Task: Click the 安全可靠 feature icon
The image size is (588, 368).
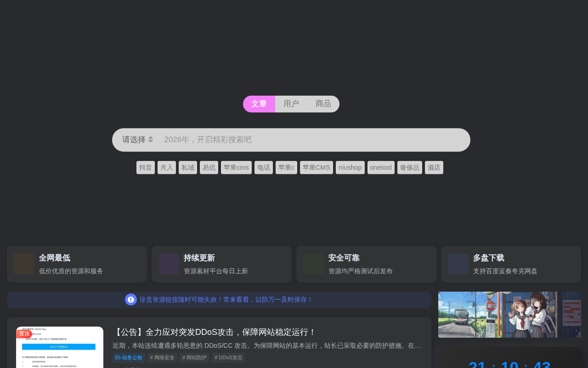Action: (x=313, y=264)
